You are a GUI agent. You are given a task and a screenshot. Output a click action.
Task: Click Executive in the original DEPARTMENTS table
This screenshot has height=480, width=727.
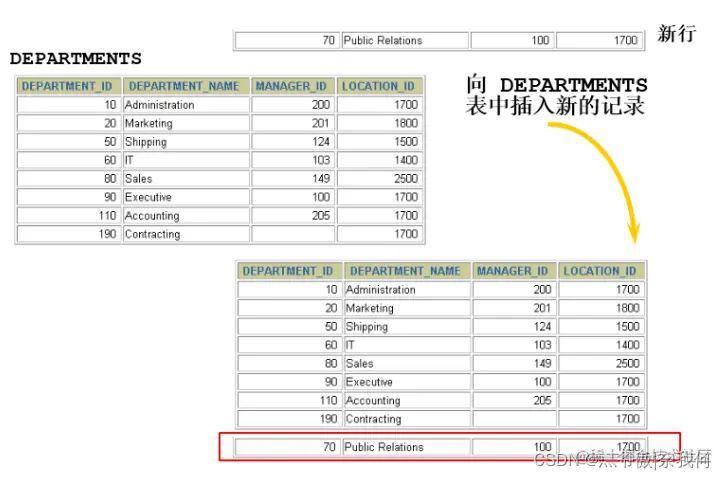tap(148, 197)
